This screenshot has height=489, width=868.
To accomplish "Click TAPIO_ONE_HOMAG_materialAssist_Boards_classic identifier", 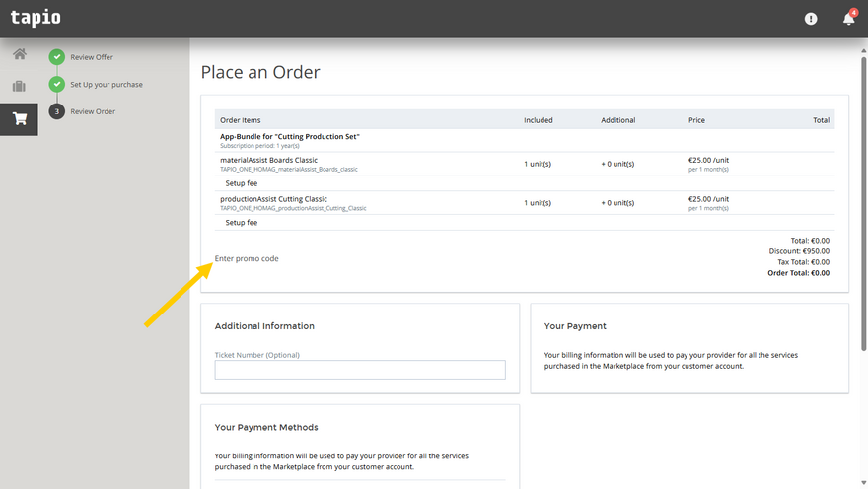I will [289, 170].
